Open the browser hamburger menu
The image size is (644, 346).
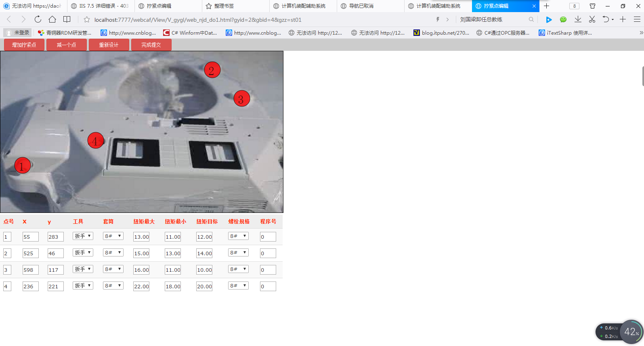[637, 19]
